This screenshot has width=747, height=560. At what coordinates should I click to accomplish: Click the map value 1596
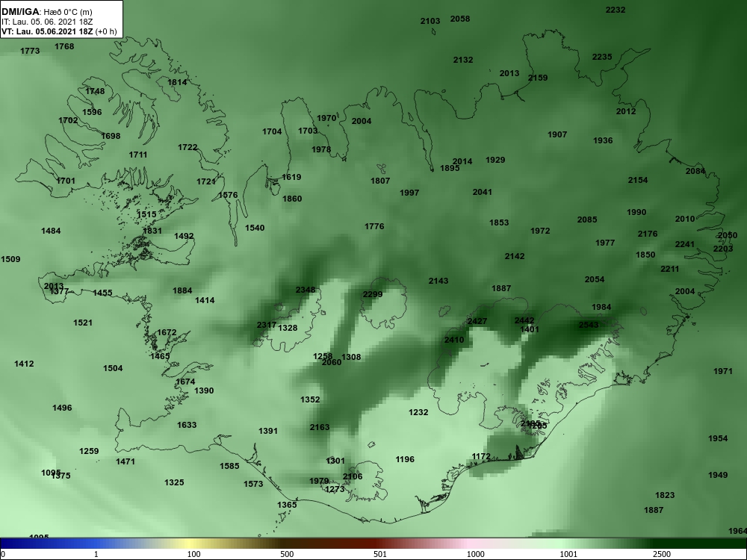92,113
